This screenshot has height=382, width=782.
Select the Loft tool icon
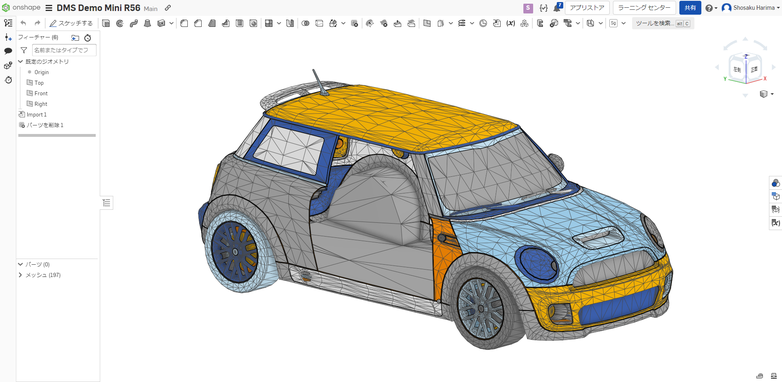[x=148, y=23]
